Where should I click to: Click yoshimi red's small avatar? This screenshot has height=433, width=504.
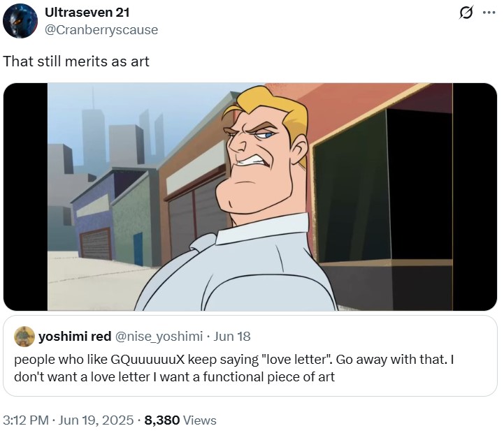click(x=24, y=337)
